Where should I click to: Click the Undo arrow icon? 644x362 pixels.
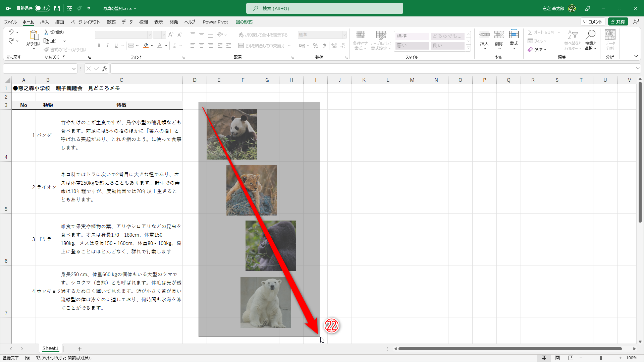11,32
